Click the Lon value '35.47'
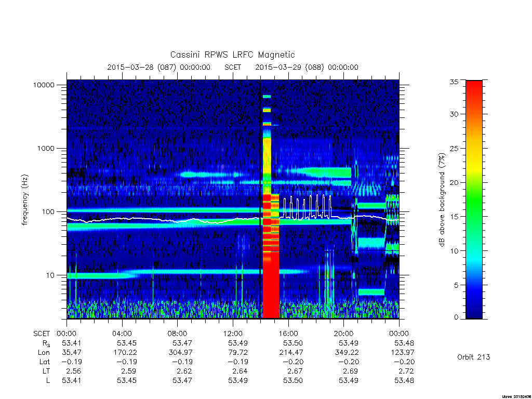This screenshot has height=399, width=532. [x=72, y=353]
